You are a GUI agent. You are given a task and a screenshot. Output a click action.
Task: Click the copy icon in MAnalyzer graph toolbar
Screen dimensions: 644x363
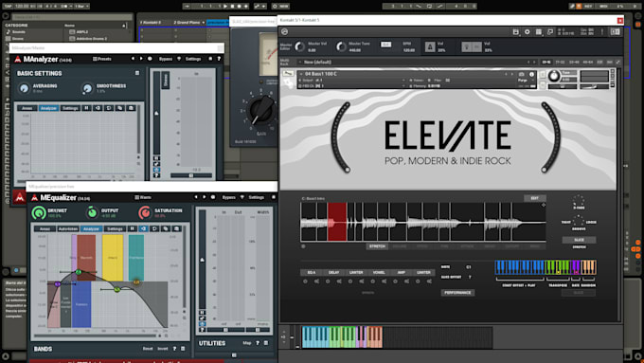click(119, 108)
